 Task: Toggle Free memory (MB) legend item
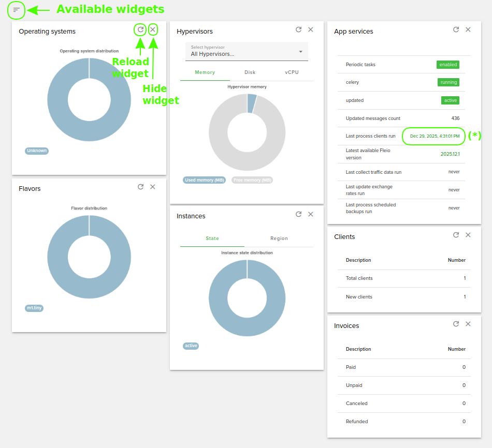coord(252,180)
